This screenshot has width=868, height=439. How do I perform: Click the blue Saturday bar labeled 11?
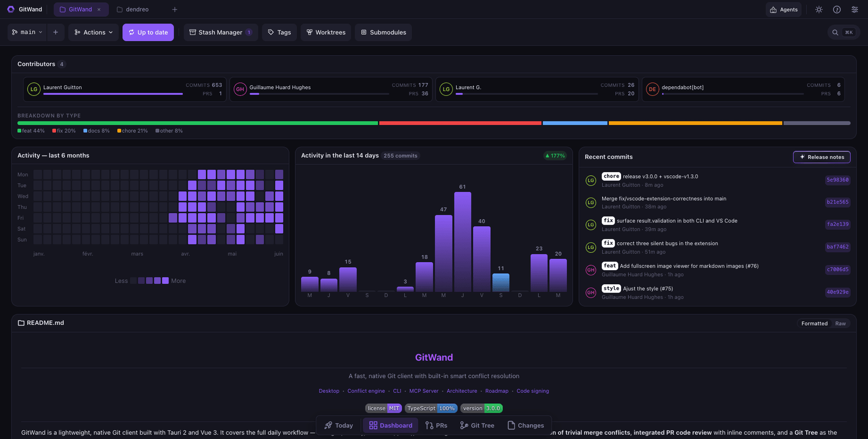(x=501, y=283)
